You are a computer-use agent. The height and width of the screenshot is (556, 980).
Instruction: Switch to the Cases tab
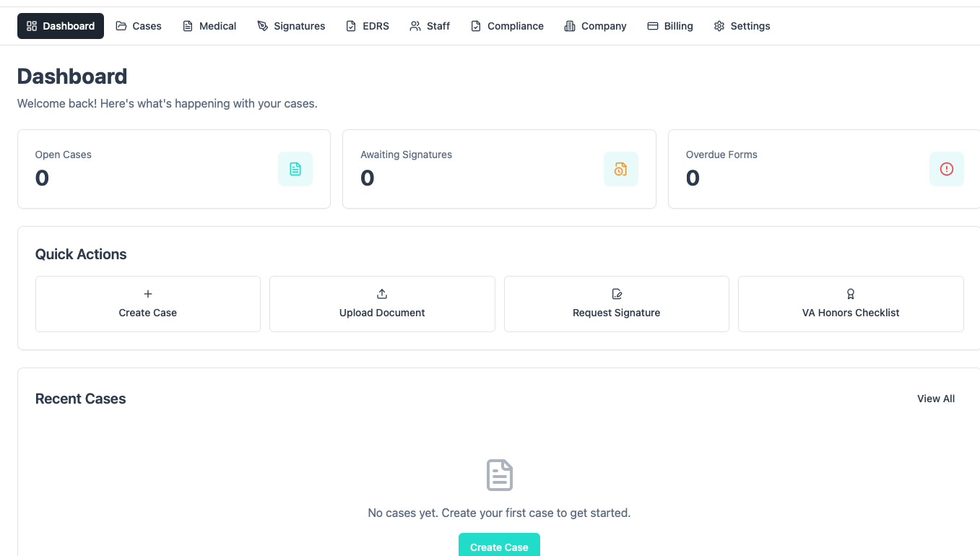[x=139, y=25]
